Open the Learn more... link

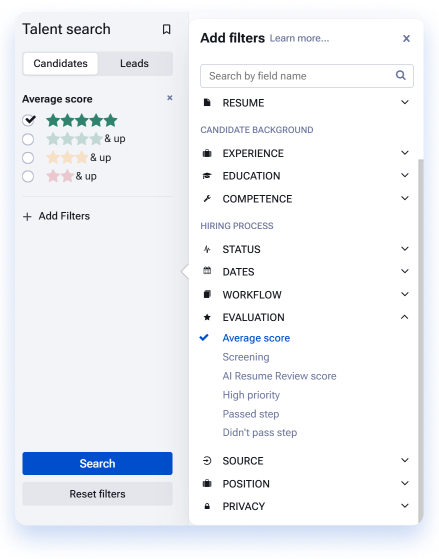299,38
